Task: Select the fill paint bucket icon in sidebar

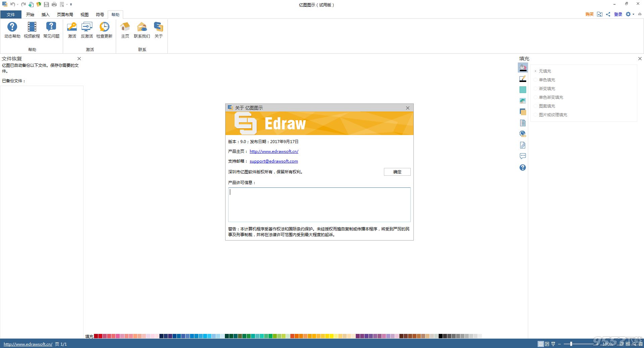Action: pos(523,68)
